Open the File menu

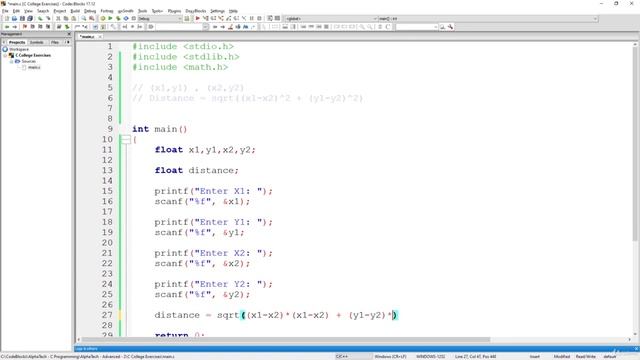5,11
